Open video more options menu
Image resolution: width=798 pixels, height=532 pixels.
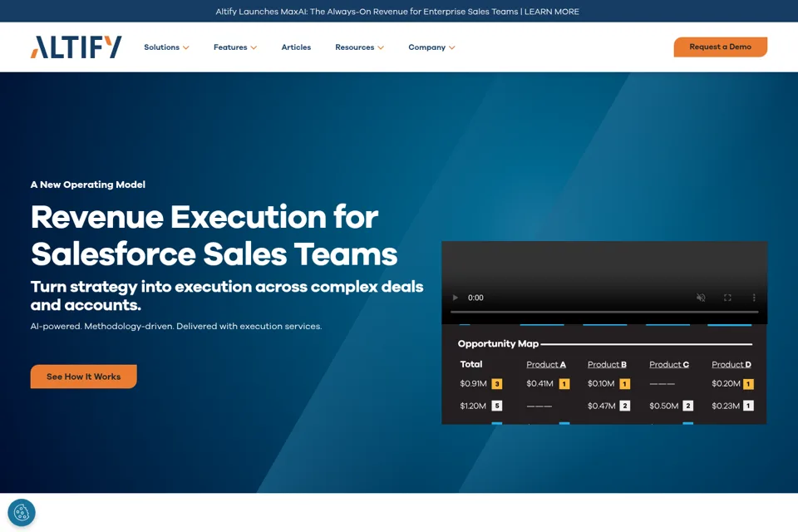click(754, 298)
